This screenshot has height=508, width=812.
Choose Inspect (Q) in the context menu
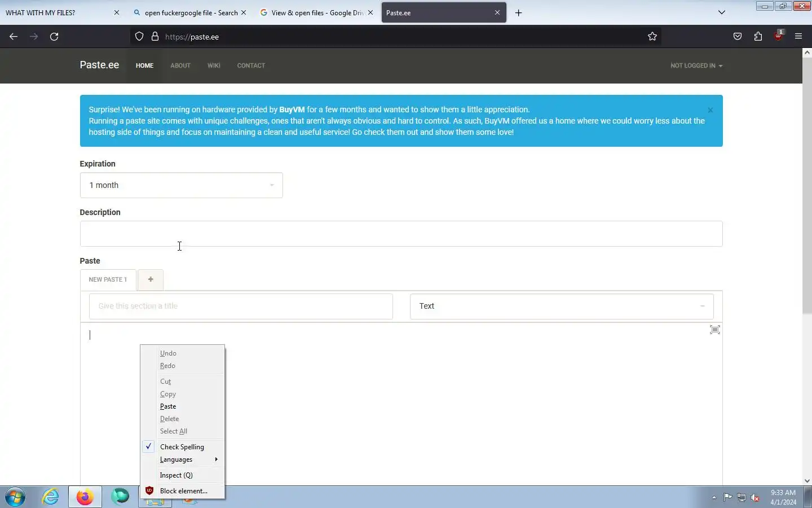183,475
